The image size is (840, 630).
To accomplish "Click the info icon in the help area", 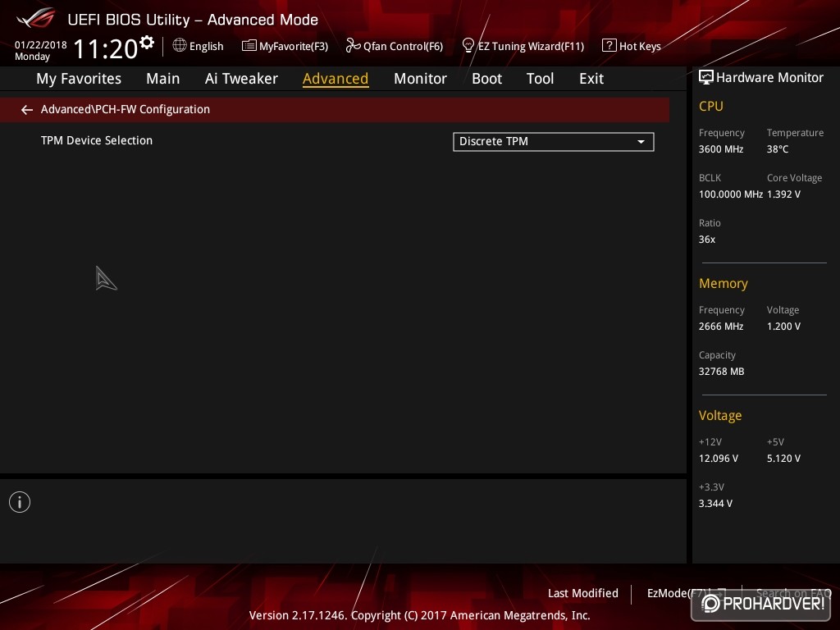I will tap(20, 502).
